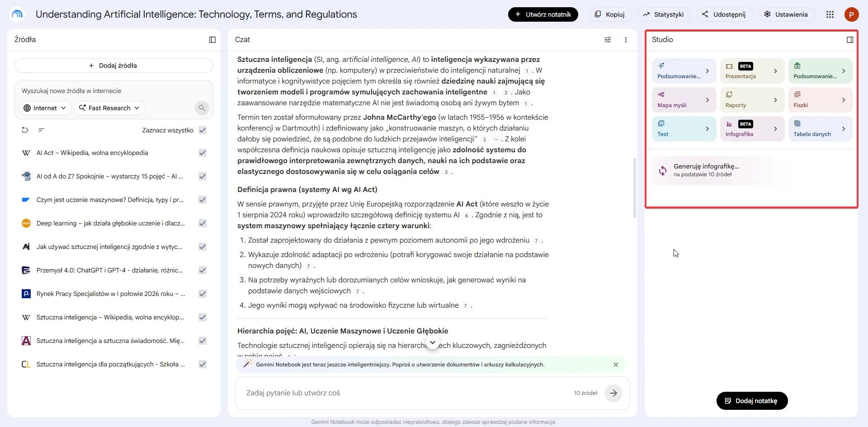Expand the Fiszki card chevron

(x=844, y=100)
